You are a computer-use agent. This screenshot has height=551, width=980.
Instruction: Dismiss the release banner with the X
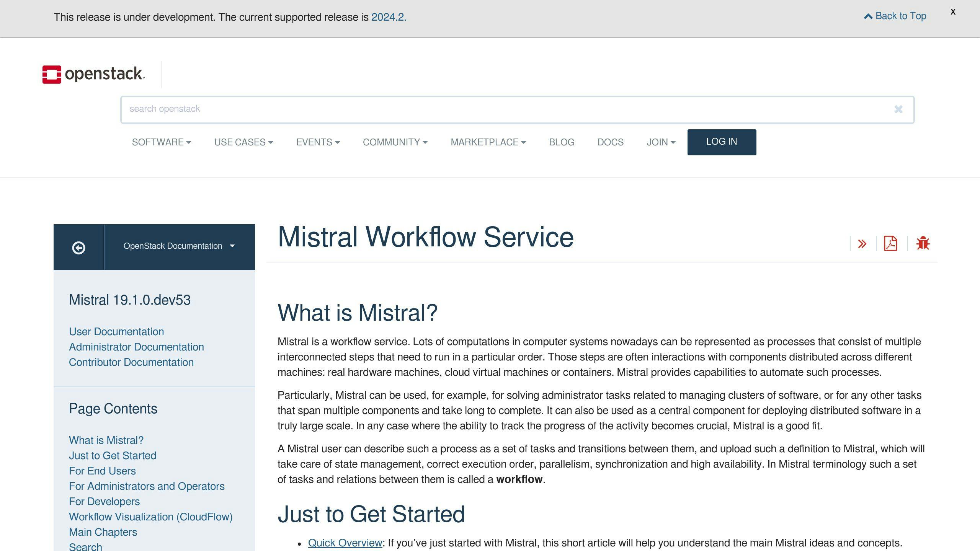click(953, 11)
